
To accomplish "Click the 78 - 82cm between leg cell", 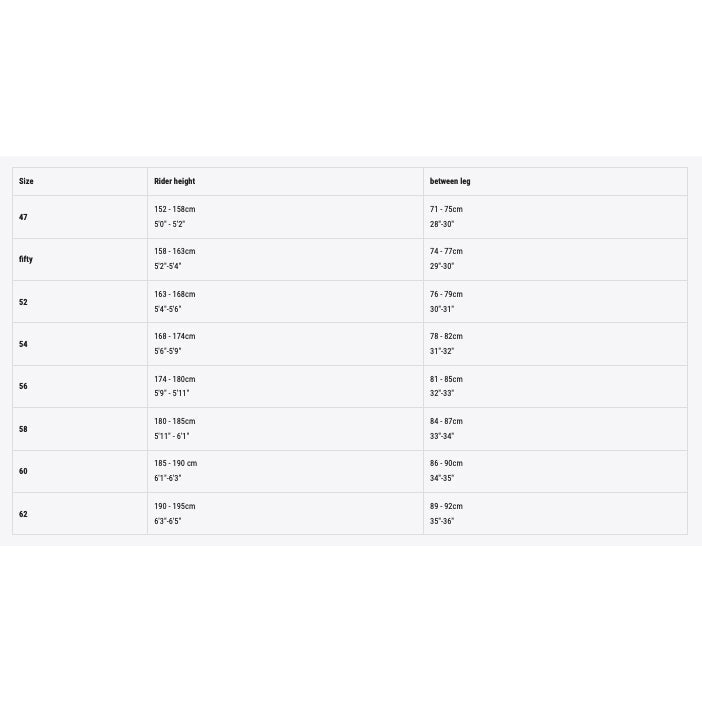I will 446,337.
